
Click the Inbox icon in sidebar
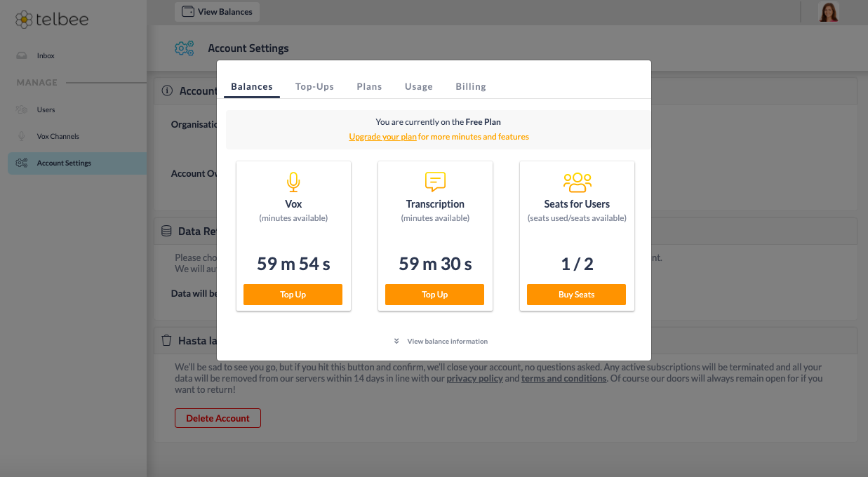(x=22, y=55)
